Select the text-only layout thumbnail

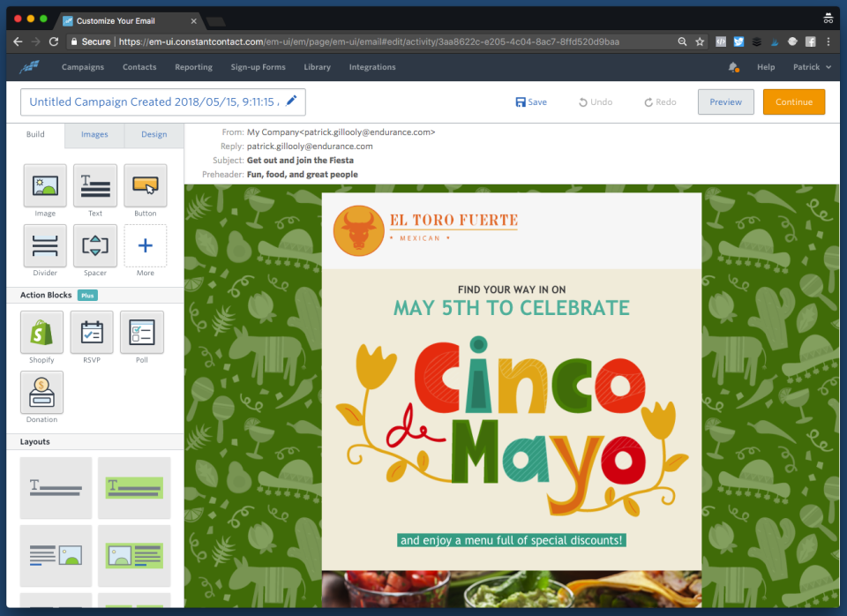[56, 487]
